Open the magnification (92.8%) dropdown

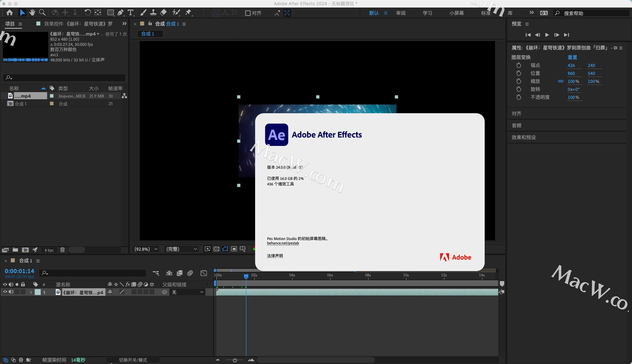[146, 249]
